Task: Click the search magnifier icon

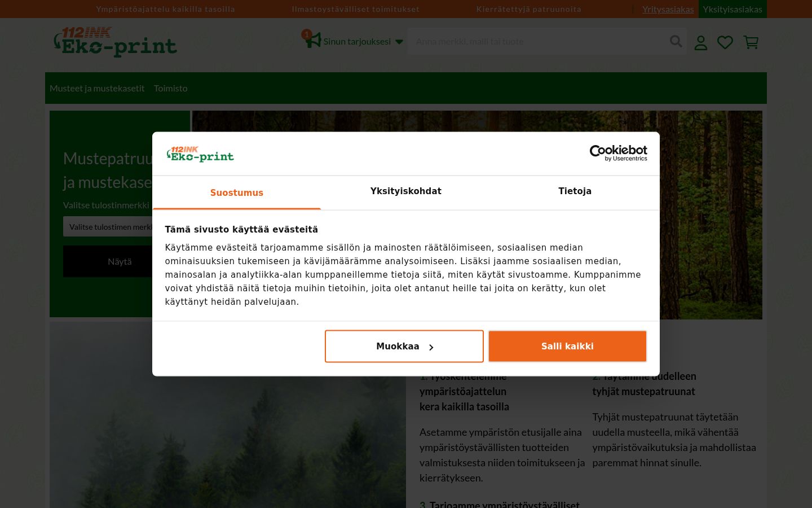Action: coord(676,41)
